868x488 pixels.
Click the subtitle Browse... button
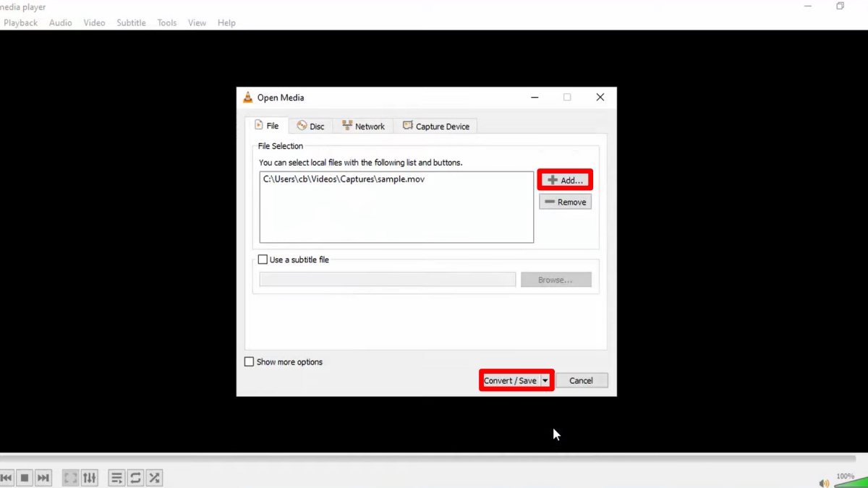pos(556,280)
